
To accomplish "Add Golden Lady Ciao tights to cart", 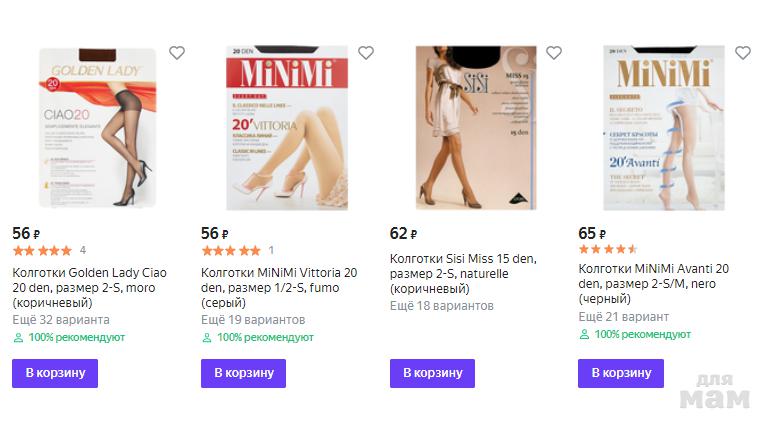I will point(55,373).
